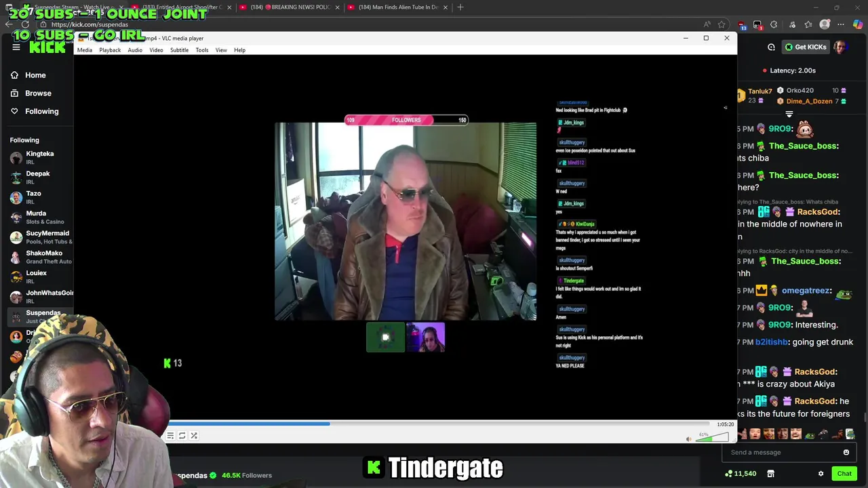View Tanluk7 on gift leaderboard

(754, 96)
